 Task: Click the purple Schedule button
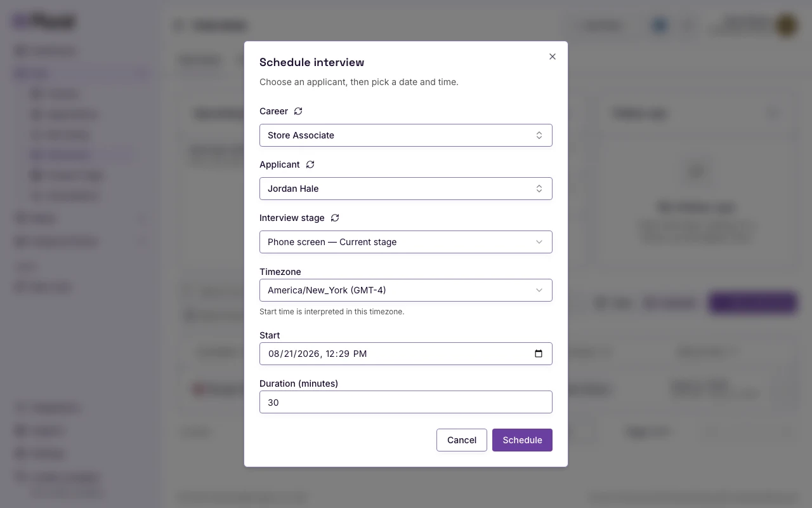(x=522, y=440)
